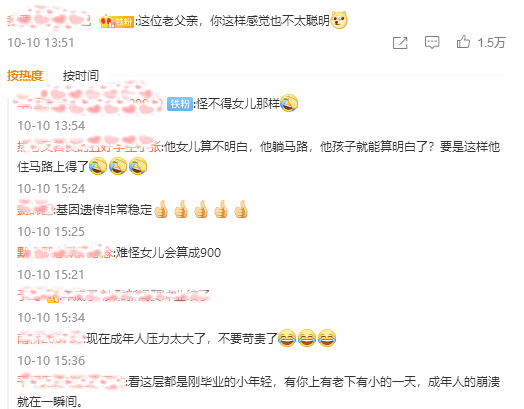
Task: Click the blue 铁粉 badge
Action: pyautogui.click(x=180, y=104)
